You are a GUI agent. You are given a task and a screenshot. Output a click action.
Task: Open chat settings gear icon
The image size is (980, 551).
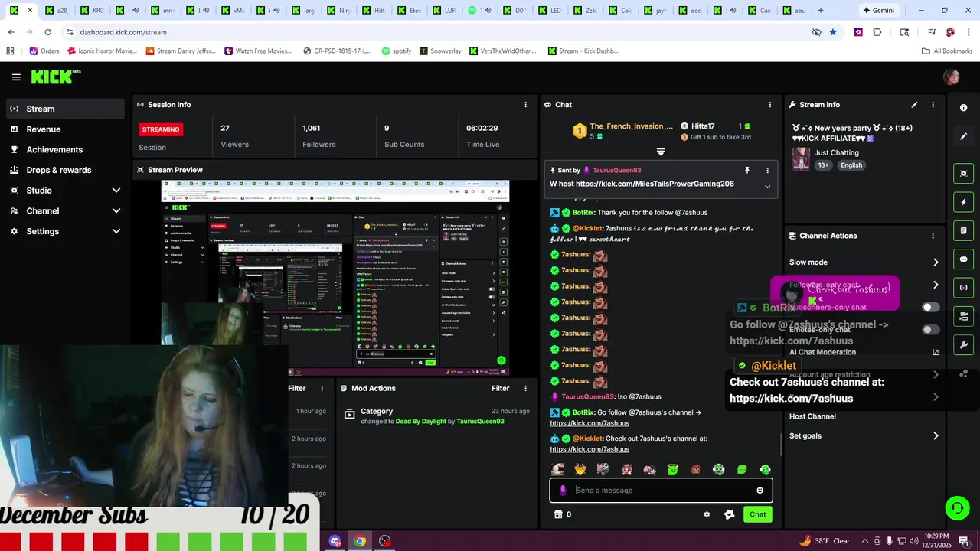tap(707, 514)
